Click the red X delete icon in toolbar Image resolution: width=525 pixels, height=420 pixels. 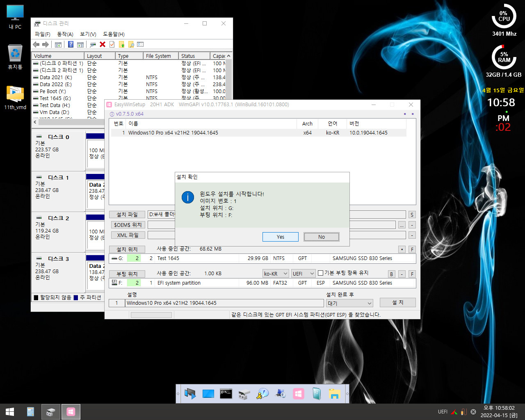103,44
